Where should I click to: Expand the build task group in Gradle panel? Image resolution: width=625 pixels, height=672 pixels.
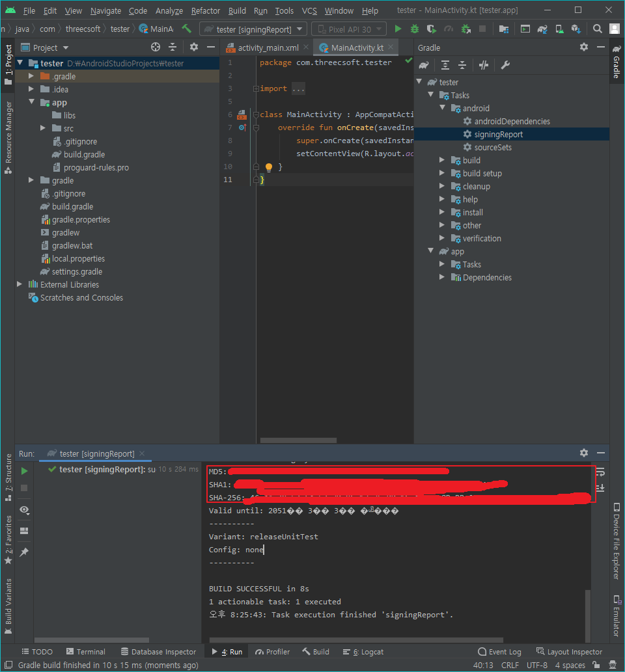442,160
